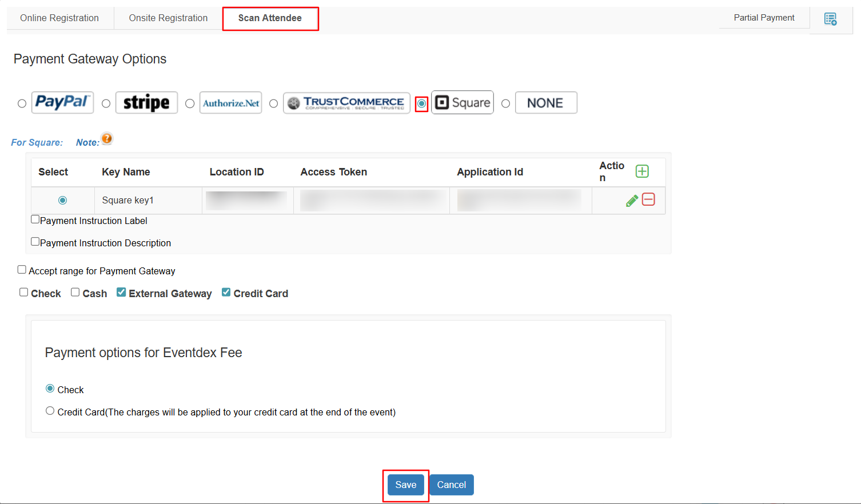This screenshot has height=504, width=861.
Task: Click the Cancel button
Action: coord(451,485)
